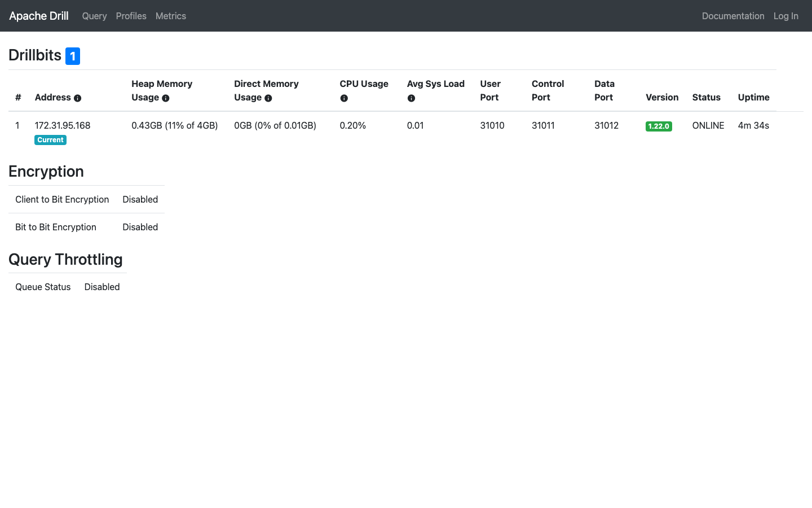Click the Client to Bit Encryption label
The height and width of the screenshot is (508, 812).
pyautogui.click(x=62, y=199)
